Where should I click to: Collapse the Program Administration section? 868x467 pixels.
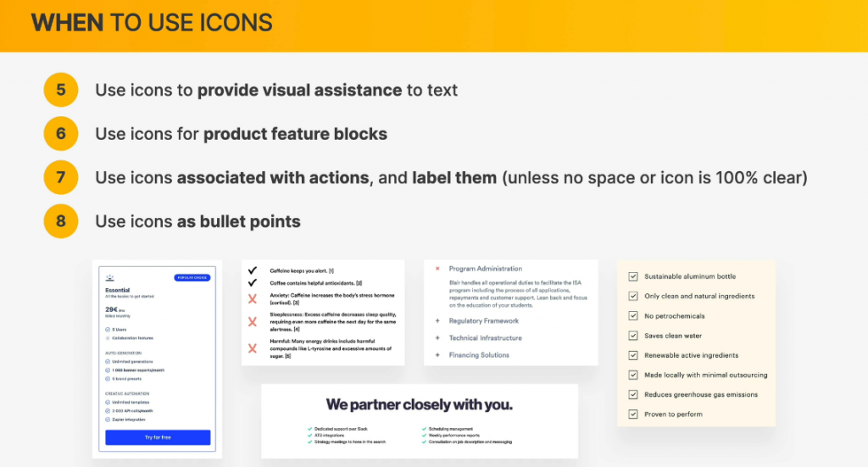(437, 269)
